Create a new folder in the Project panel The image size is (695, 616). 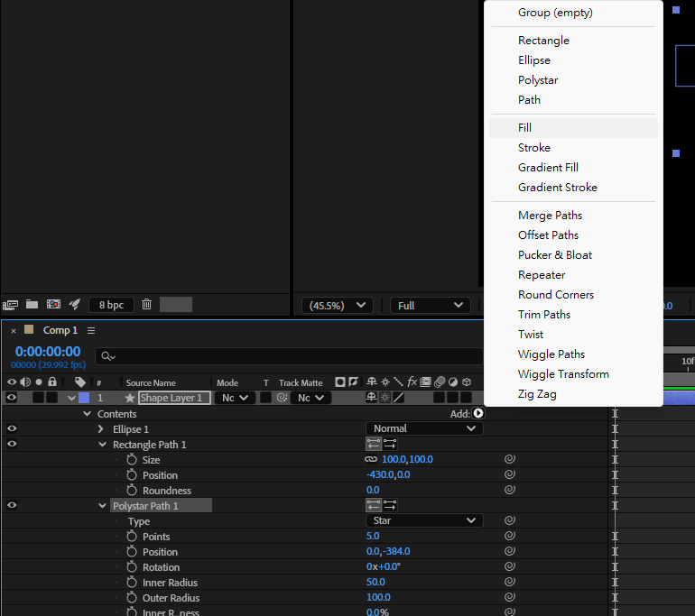coord(32,305)
